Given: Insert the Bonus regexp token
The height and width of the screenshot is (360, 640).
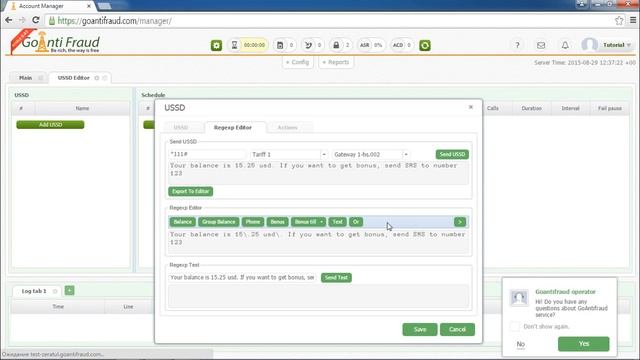Looking at the screenshot, I should 277,222.
